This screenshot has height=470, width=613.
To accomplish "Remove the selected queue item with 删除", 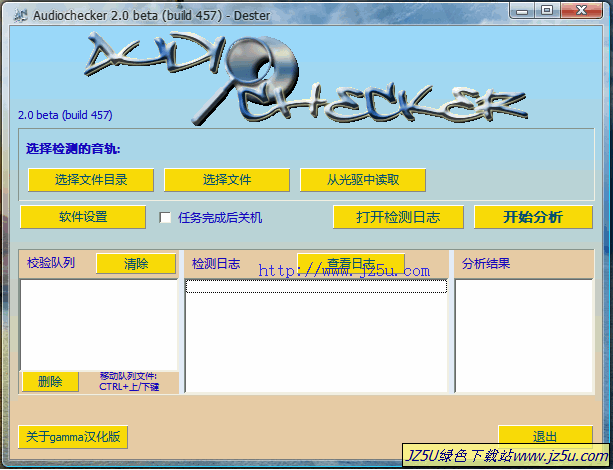I will point(50,382).
